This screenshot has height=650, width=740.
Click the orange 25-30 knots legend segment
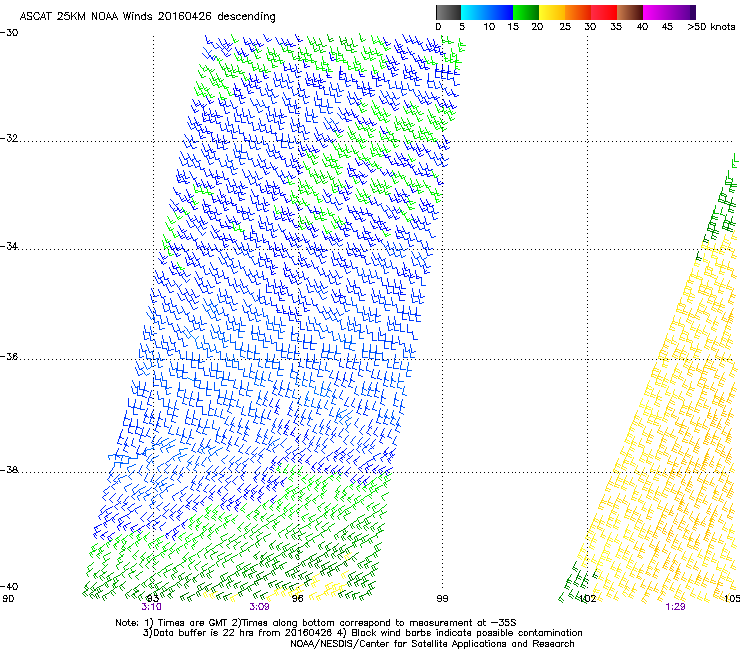[578, 12]
